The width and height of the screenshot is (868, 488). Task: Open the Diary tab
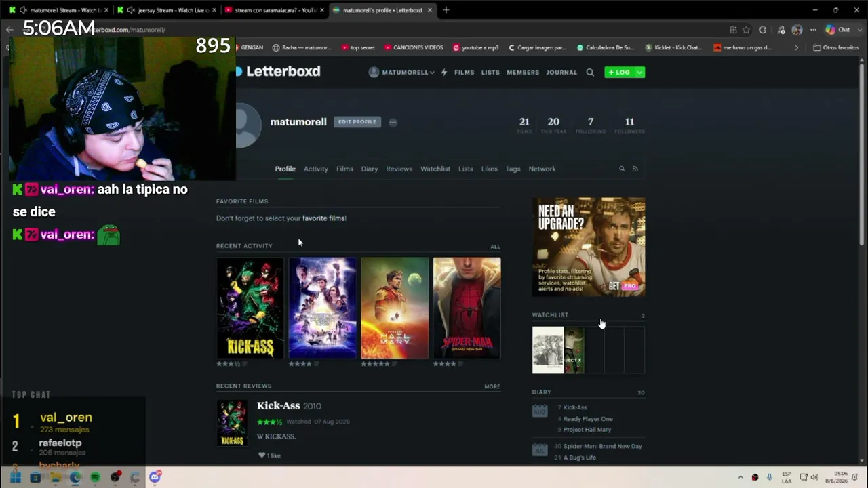tap(370, 169)
